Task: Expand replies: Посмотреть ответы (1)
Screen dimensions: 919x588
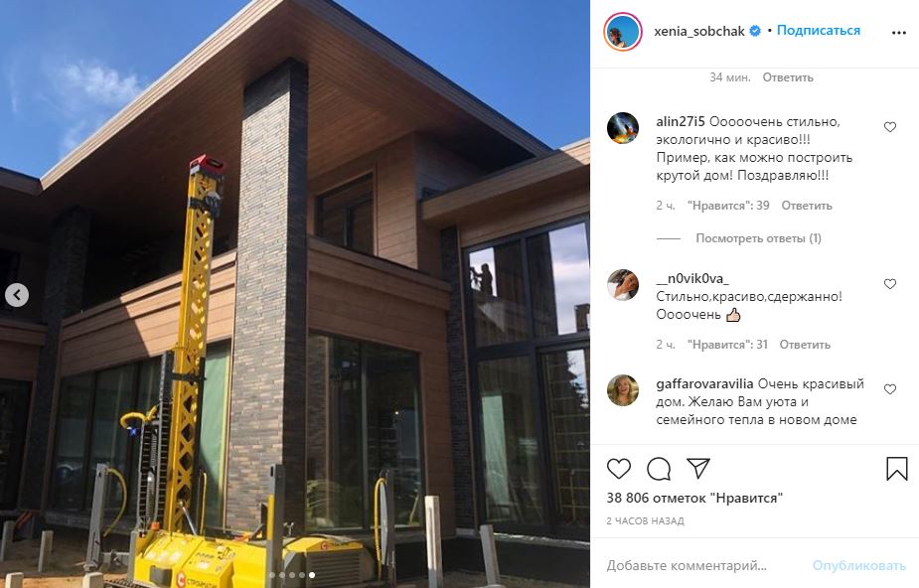Action: pos(758,238)
